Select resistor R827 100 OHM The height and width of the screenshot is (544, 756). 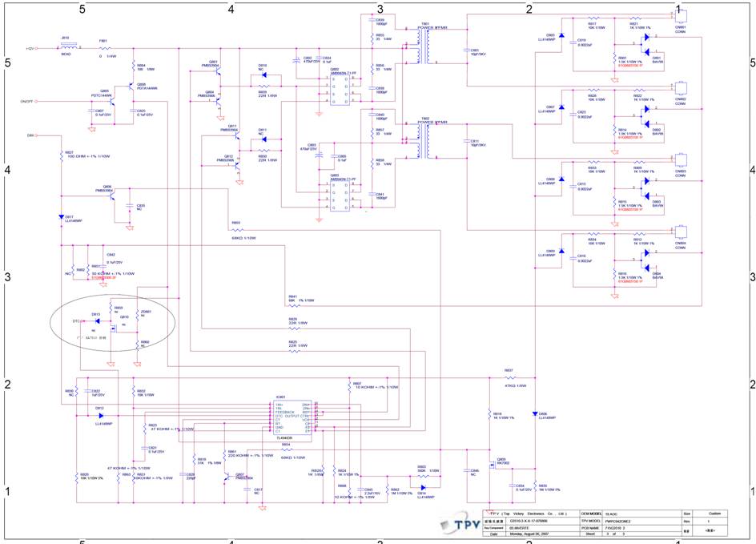(x=61, y=155)
